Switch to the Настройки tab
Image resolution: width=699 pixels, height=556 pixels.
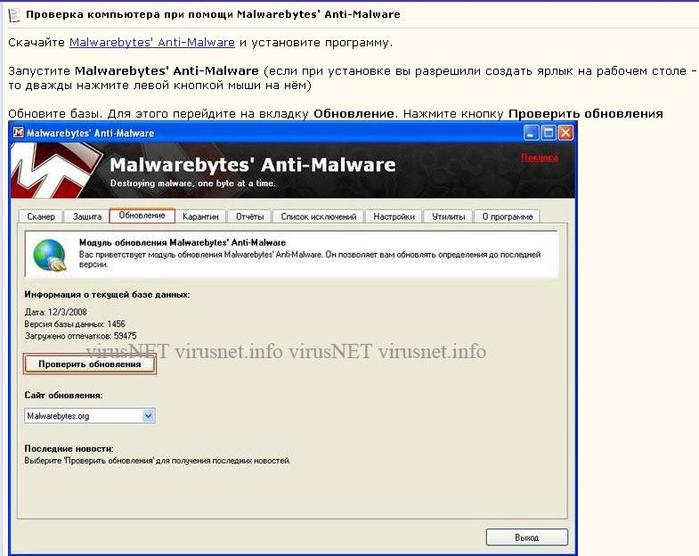[394, 217]
